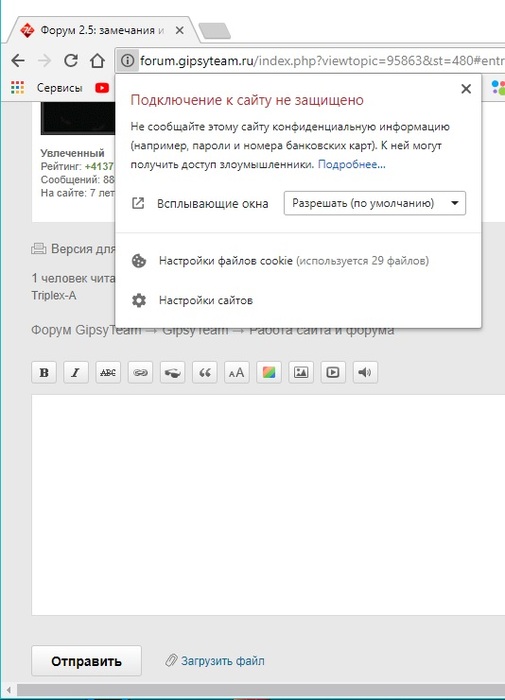Close the Форум 2.5 tab
Image resolution: width=505 pixels, height=700 pixels.
[179, 30]
